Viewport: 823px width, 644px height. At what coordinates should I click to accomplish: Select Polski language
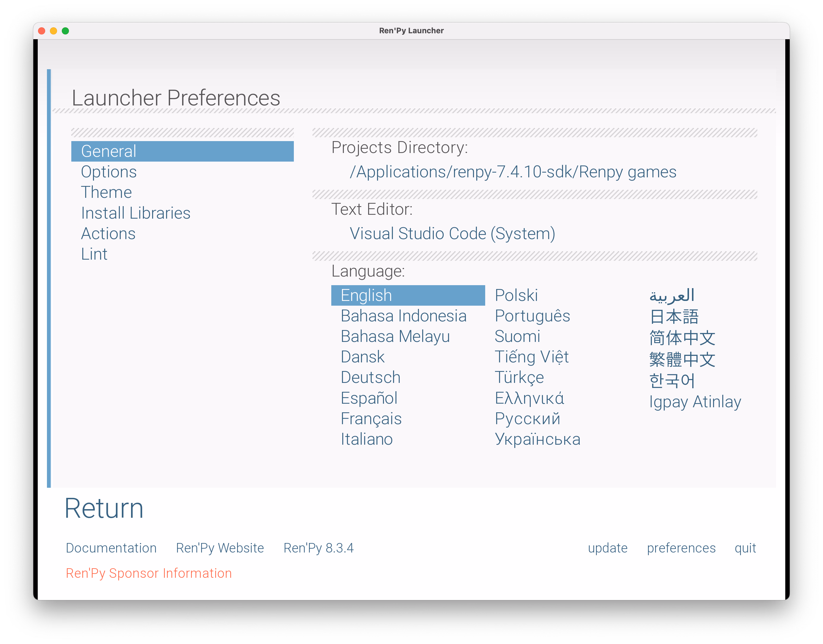click(x=516, y=295)
